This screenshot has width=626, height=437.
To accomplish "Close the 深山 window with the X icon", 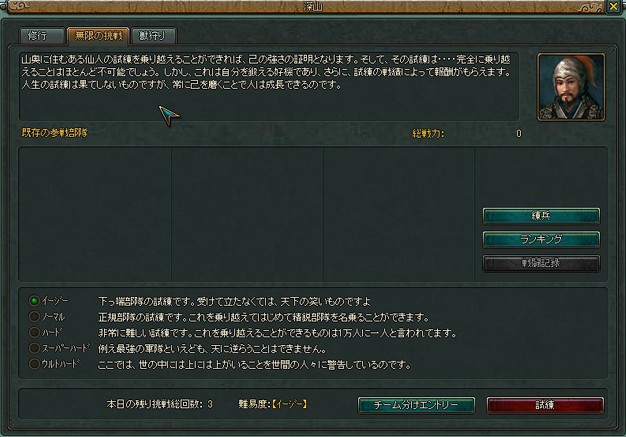I will tap(613, 7).
